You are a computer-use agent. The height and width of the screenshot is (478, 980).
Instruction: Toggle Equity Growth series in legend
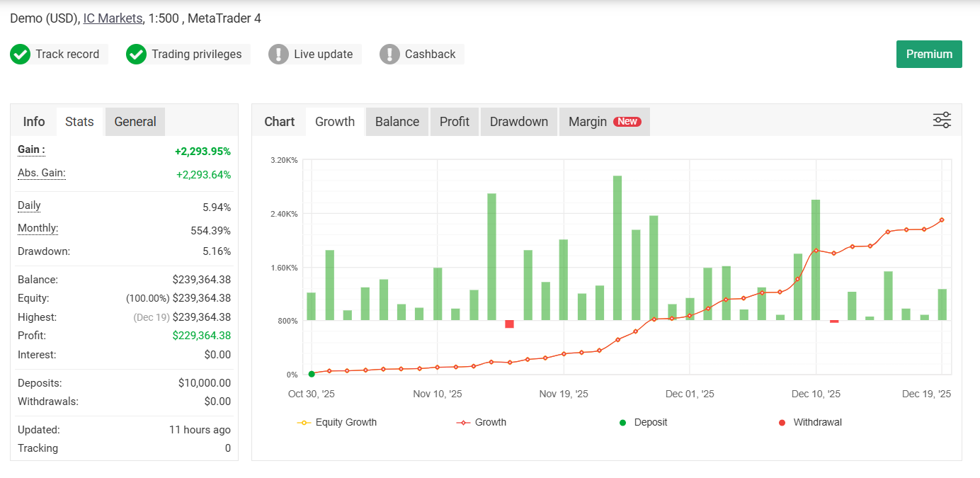(x=337, y=423)
